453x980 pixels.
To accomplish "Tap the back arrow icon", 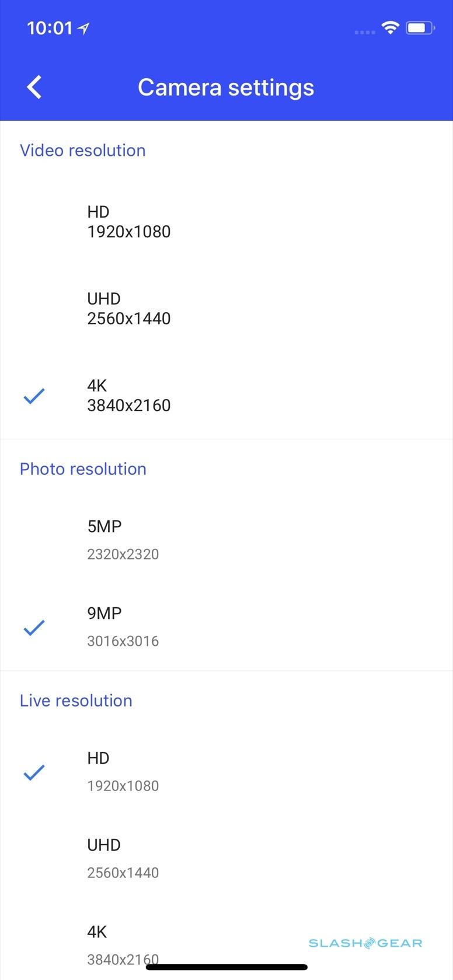I will [x=34, y=87].
